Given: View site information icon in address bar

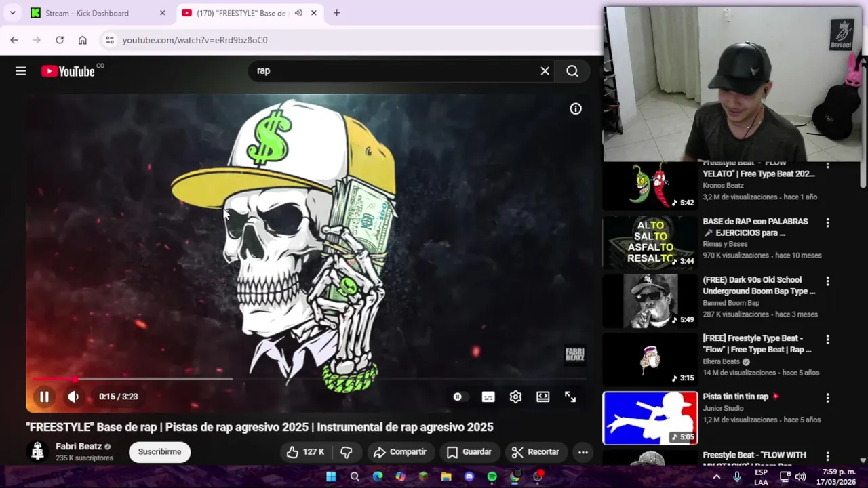Looking at the screenshot, I should click(x=110, y=40).
